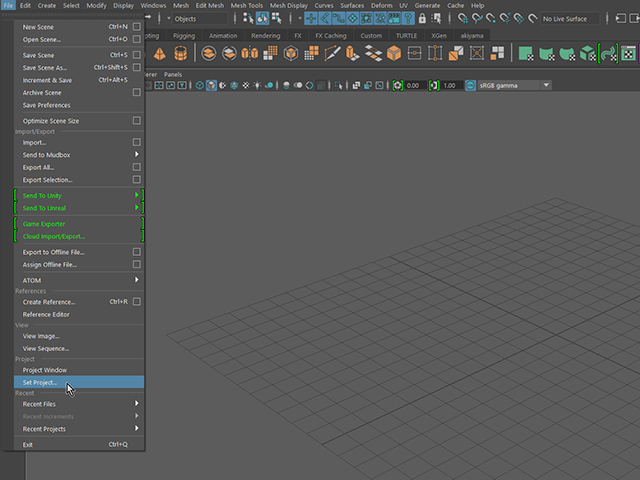The height and width of the screenshot is (480, 640).
Task: Click the Smooth mesh shelf icon
Action: [x=270, y=53]
